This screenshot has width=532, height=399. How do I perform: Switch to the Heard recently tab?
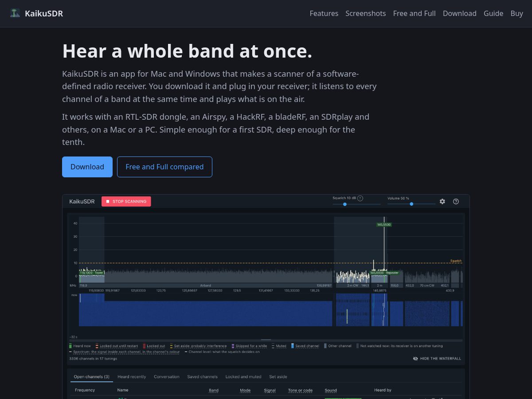click(132, 377)
